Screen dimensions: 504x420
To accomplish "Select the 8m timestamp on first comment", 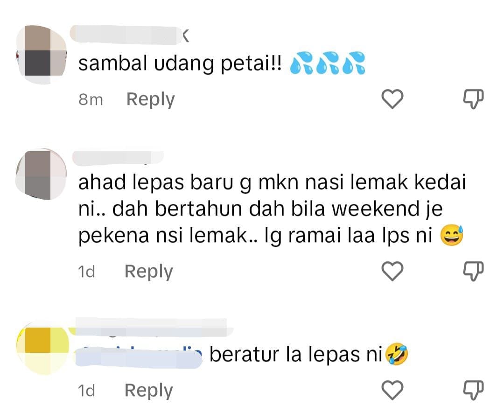I will 91,99.
